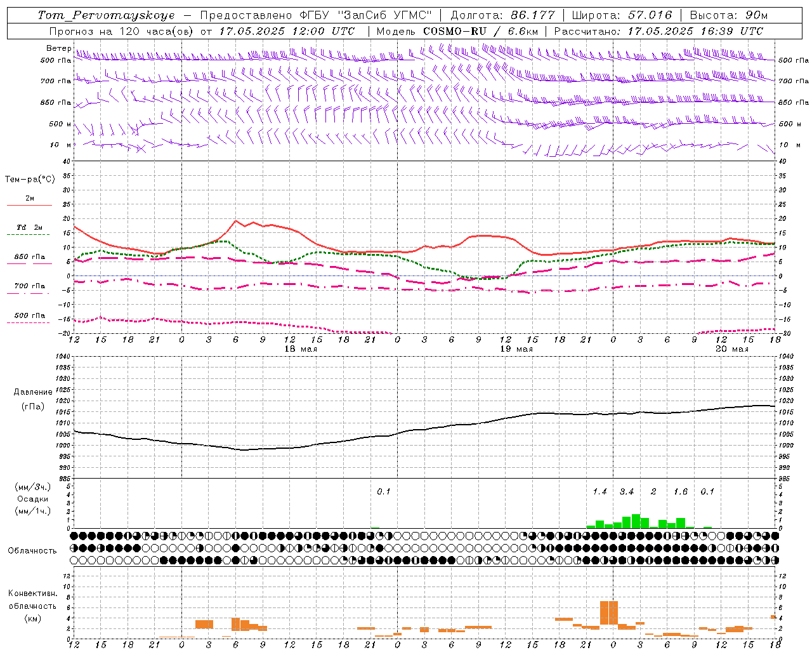Click the latitude value Широта: 57.016
812x650 pixels.
coord(622,15)
